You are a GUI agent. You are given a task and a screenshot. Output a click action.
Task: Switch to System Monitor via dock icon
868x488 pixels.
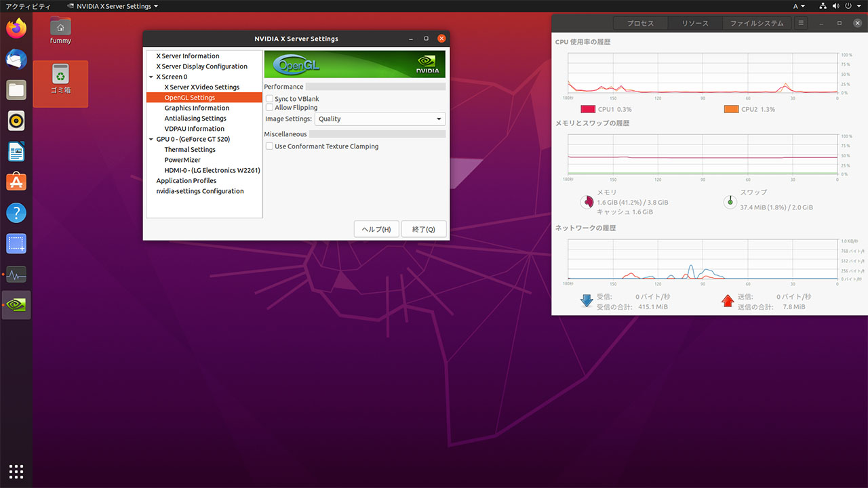pyautogui.click(x=16, y=274)
